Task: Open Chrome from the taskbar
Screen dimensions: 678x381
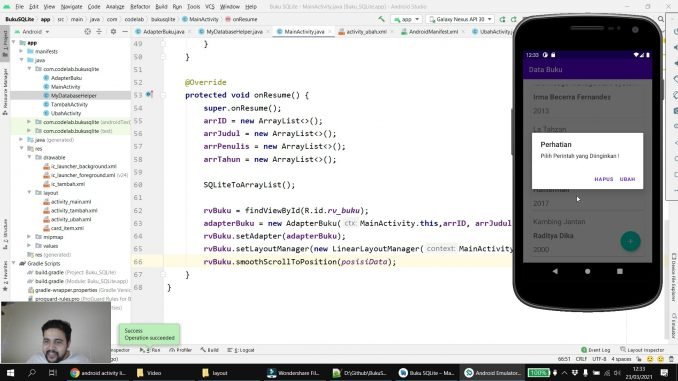Action: [x=99, y=372]
